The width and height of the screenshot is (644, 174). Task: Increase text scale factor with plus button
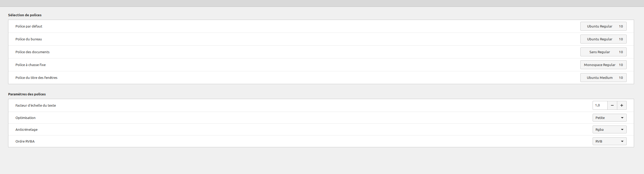coord(622,105)
